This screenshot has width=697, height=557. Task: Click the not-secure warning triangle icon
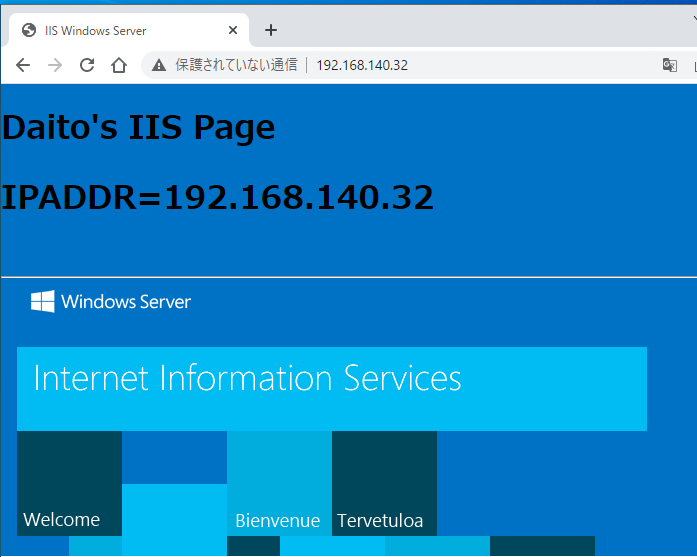click(159, 65)
